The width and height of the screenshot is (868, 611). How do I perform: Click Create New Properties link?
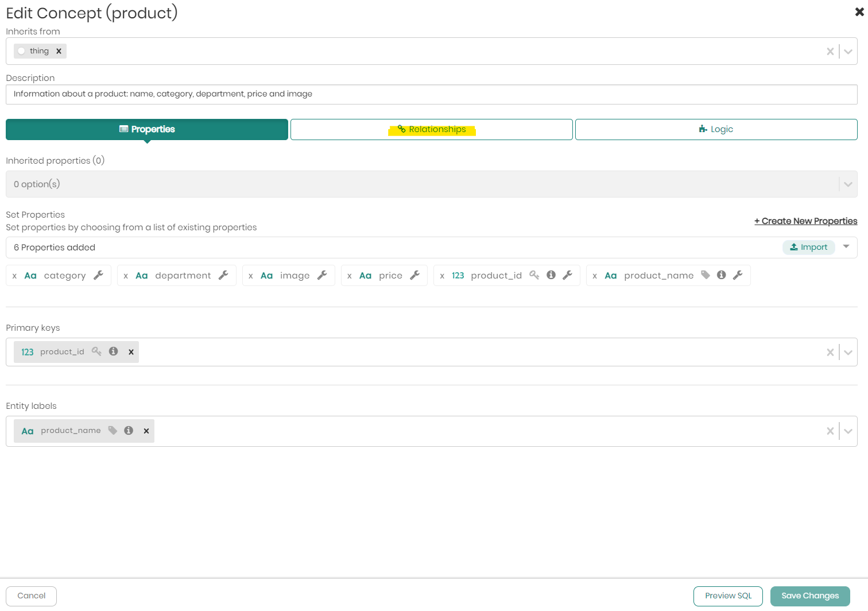(x=805, y=221)
